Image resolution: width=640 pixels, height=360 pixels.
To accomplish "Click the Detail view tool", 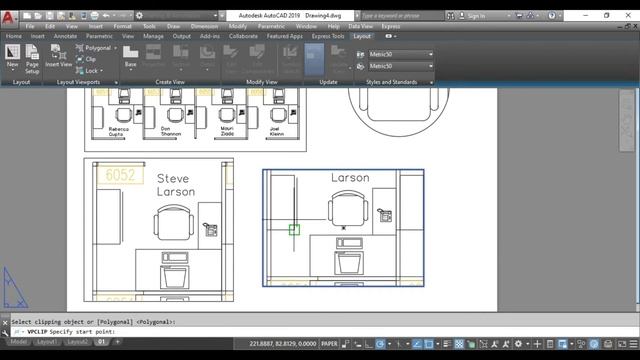I will [x=207, y=57].
